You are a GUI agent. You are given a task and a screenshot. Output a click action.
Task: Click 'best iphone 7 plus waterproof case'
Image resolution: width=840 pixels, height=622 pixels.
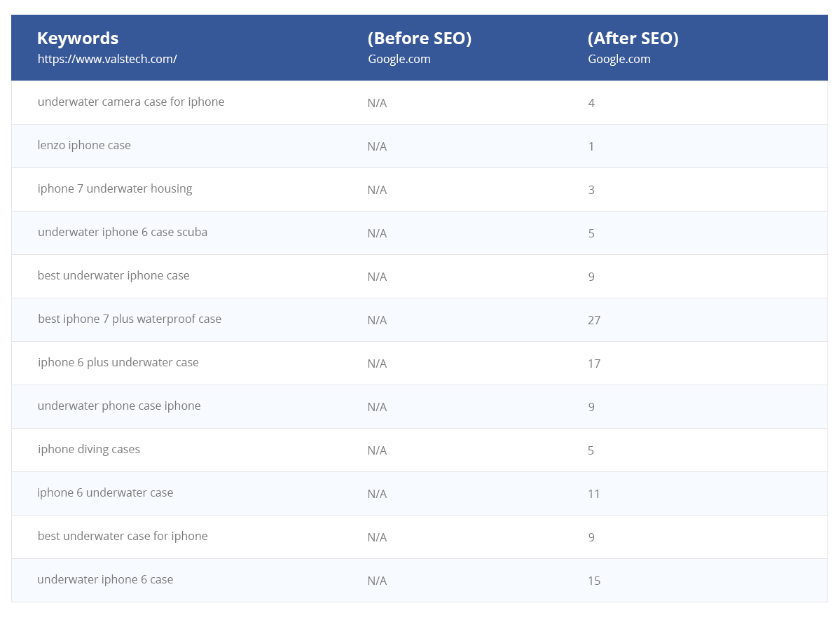pos(130,319)
